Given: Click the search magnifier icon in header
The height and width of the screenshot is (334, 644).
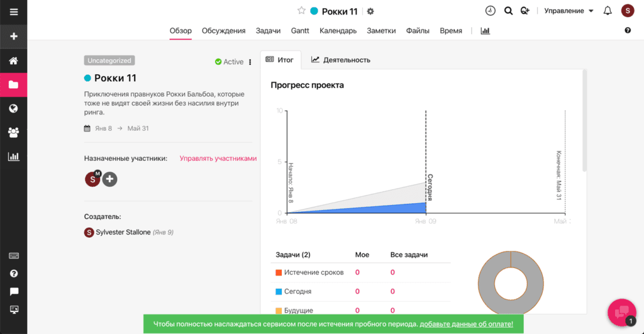Looking at the screenshot, I should click(509, 11).
